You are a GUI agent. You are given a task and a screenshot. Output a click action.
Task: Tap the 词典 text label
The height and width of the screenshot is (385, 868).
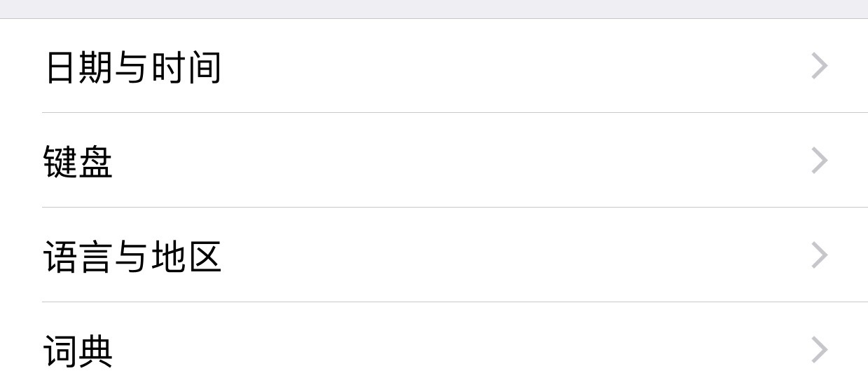click(x=78, y=351)
